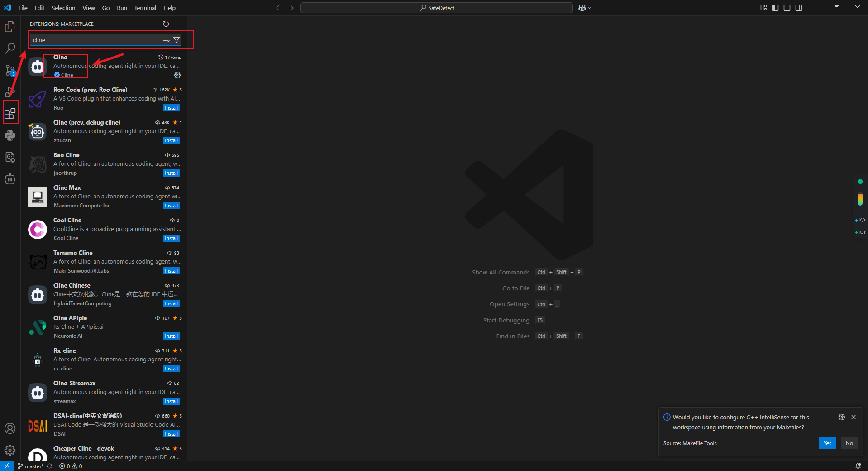The height and width of the screenshot is (471, 868).
Task: Open the Edit menu
Action: (x=39, y=8)
